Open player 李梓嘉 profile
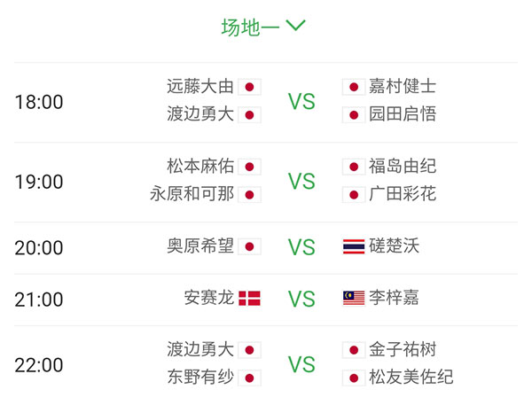 pos(394,298)
